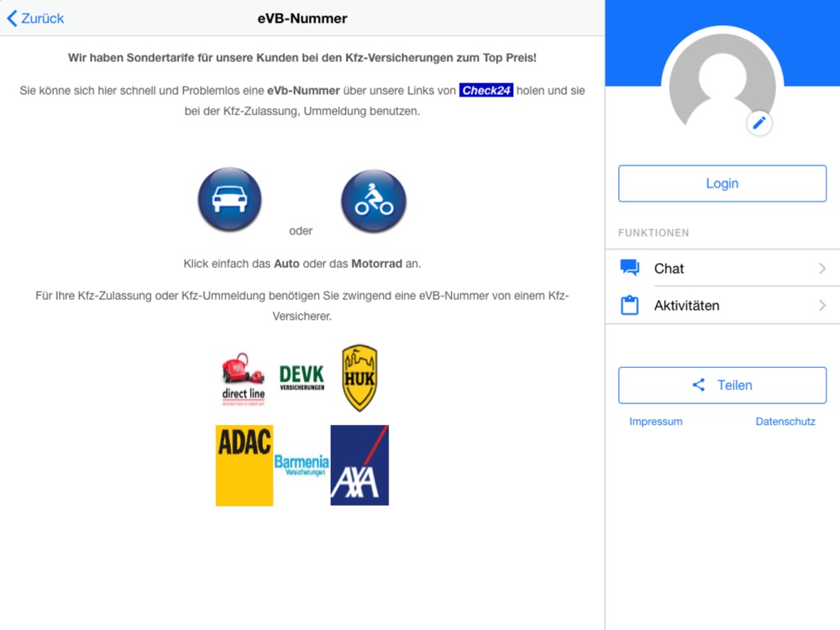Open the Datenschutz link
The image size is (840, 630).
coord(785,422)
